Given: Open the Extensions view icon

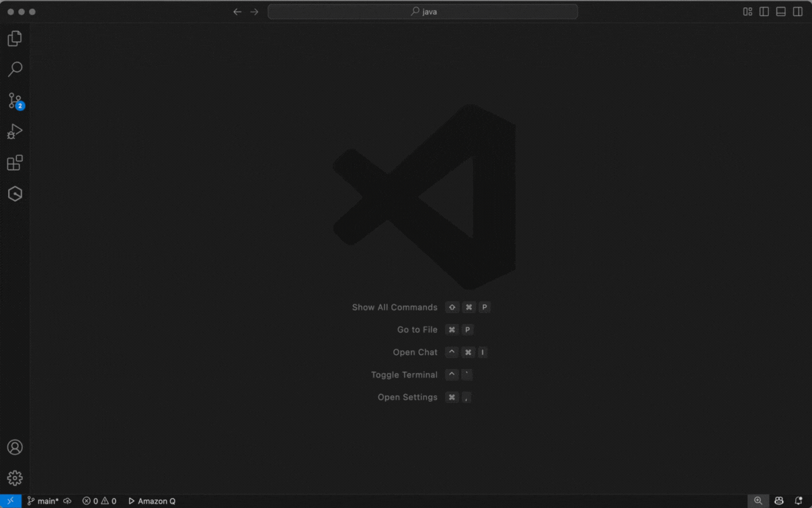Looking at the screenshot, I should (15, 163).
